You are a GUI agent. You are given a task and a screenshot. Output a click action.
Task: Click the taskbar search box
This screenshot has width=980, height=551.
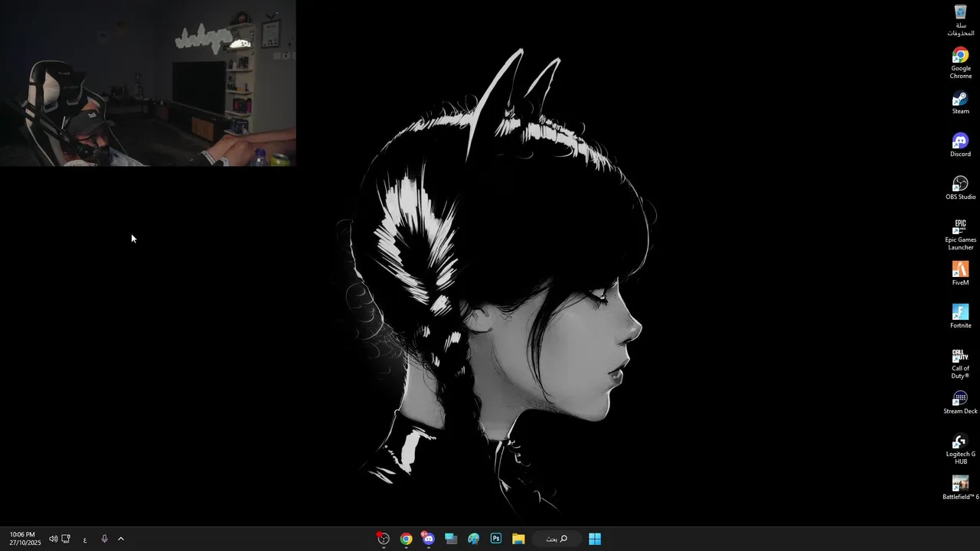557,539
